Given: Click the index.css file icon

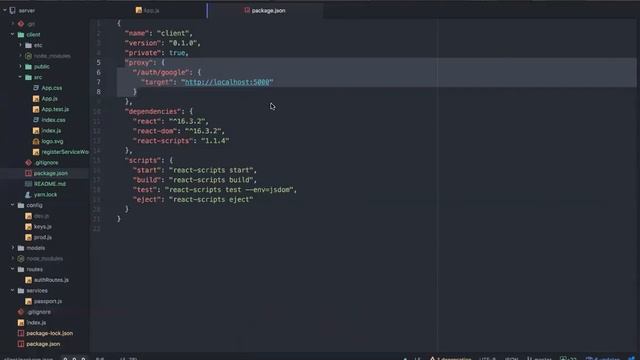Looking at the screenshot, I should [x=36, y=120].
